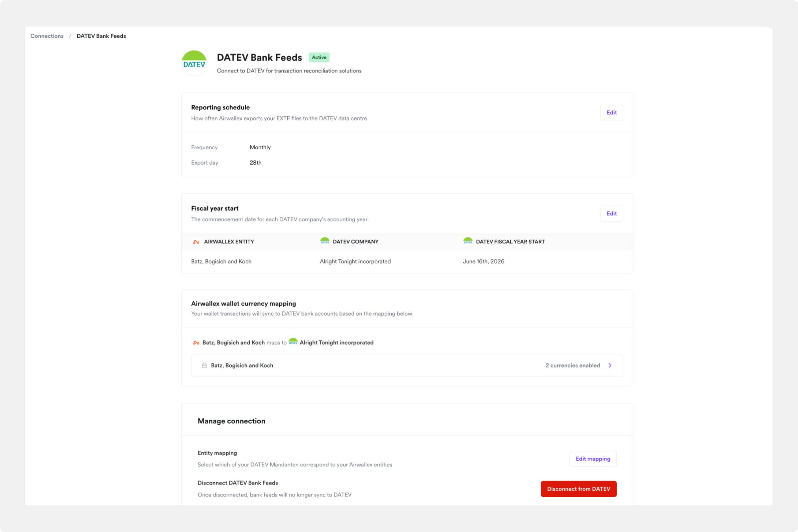The height and width of the screenshot is (532, 798).
Task: Go back to Connections in the breadcrumb
Action: tap(47, 36)
